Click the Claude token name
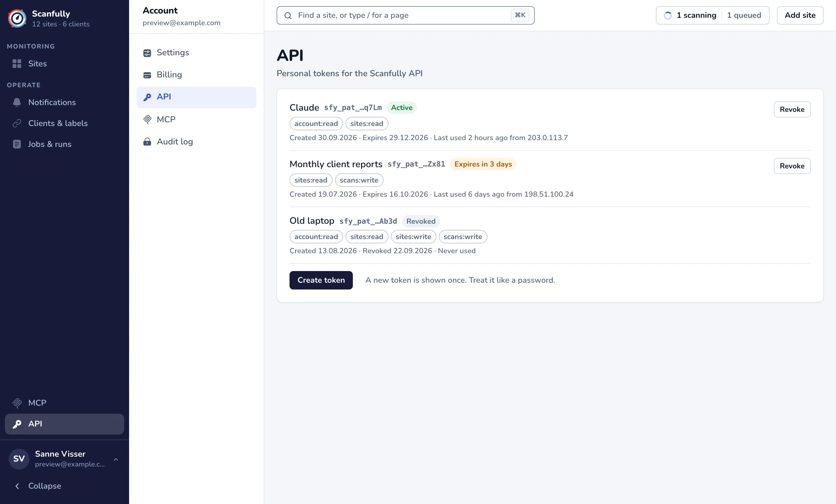The width and height of the screenshot is (836, 504). (304, 108)
